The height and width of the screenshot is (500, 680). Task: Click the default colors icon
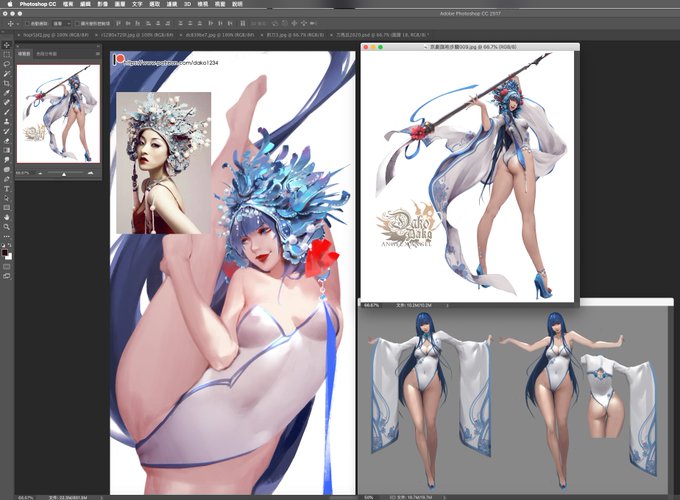click(3, 245)
